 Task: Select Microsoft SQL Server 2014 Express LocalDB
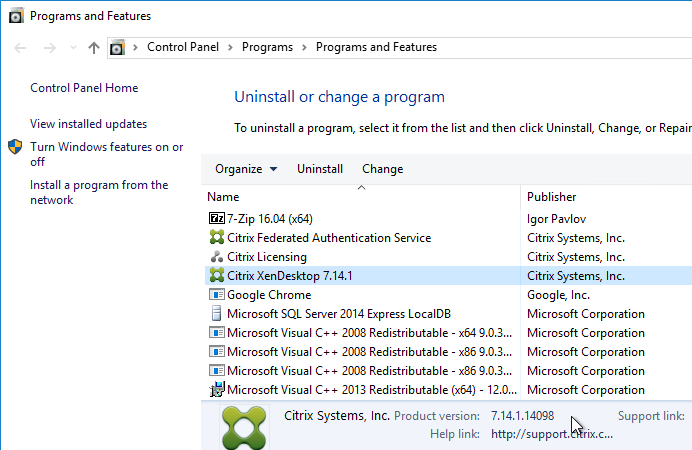pyautogui.click(x=339, y=314)
